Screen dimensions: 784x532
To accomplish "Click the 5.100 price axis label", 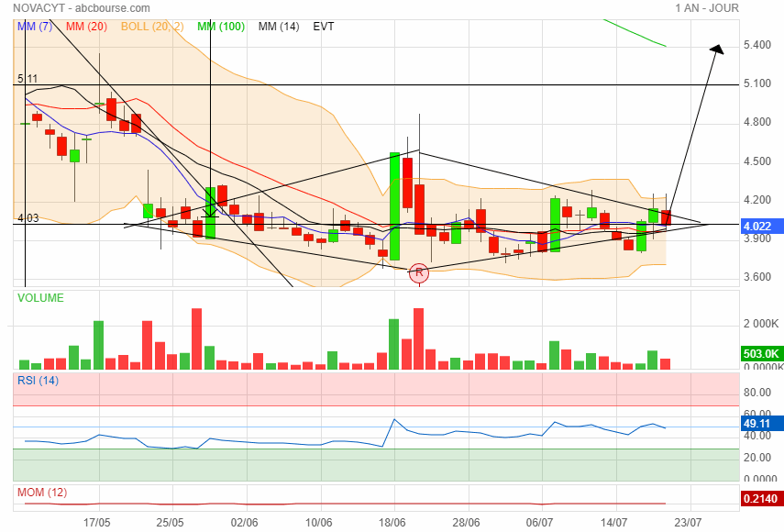I will (757, 83).
